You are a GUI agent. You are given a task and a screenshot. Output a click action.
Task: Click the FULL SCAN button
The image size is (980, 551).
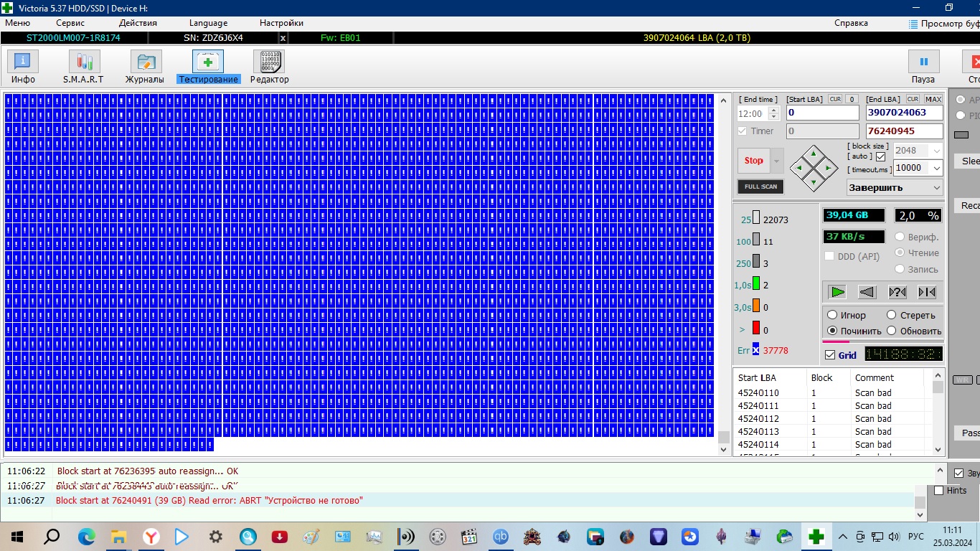[760, 187]
